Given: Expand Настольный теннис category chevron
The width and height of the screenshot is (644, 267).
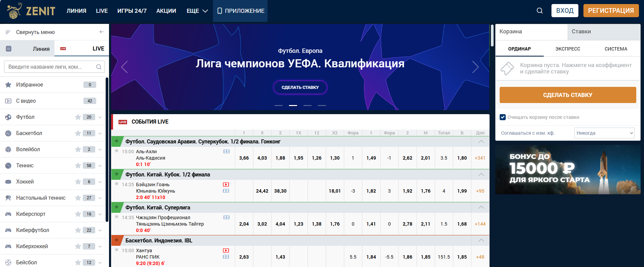Looking at the screenshot, I should [100, 198].
